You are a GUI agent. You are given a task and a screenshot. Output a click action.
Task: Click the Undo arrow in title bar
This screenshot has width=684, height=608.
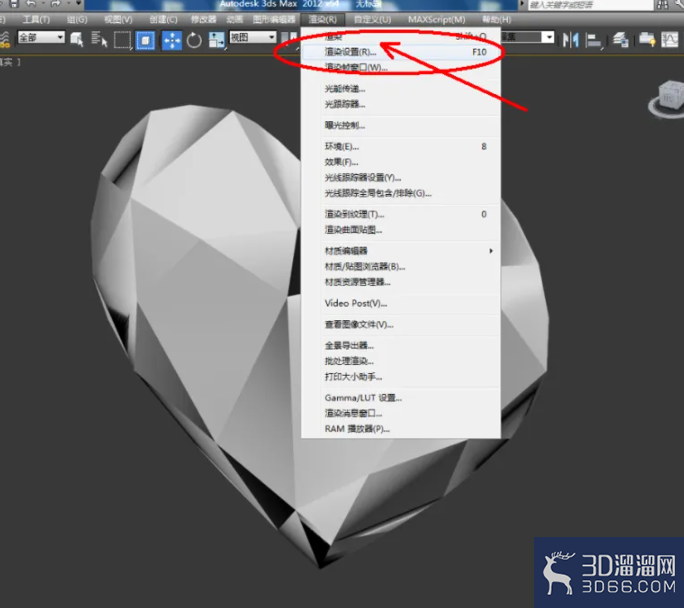31,4
